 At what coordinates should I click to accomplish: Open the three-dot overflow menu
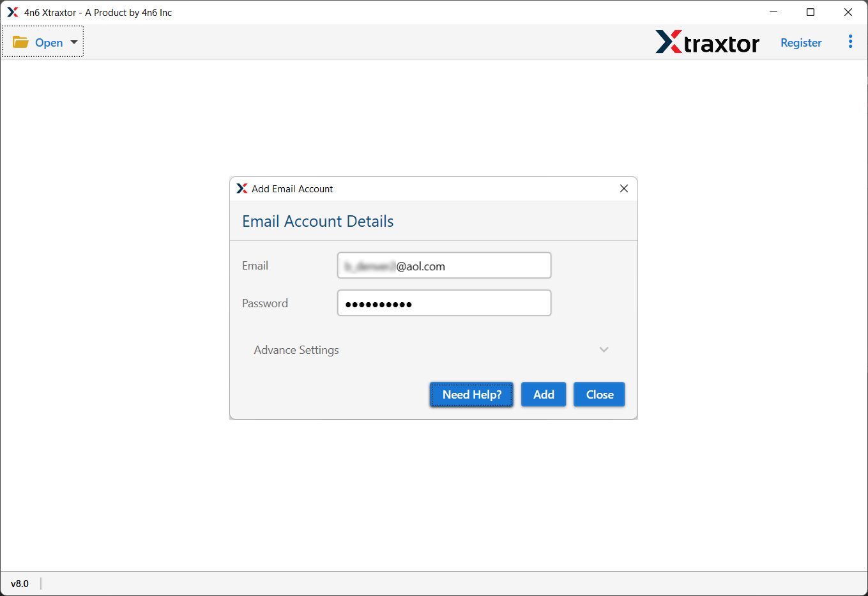click(x=850, y=42)
